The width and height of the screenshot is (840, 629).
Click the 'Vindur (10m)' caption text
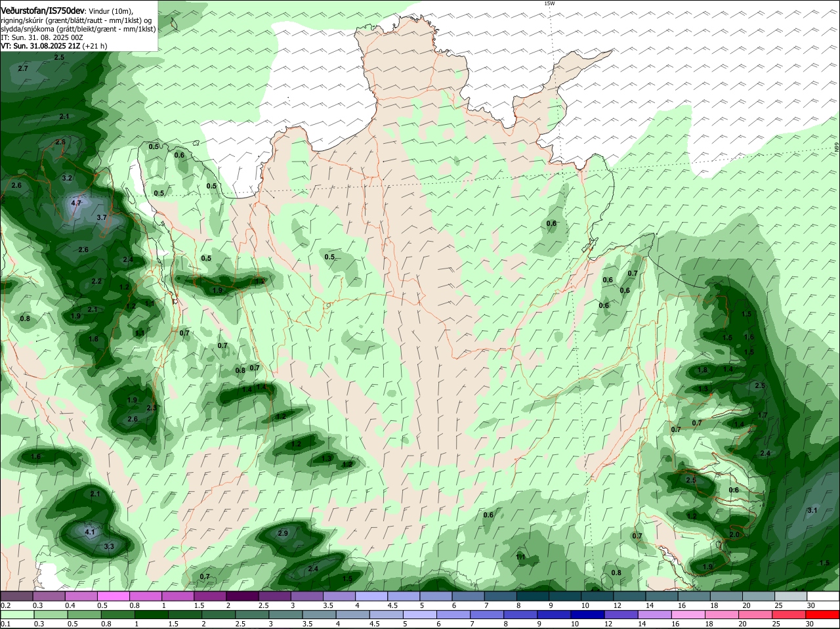(x=110, y=11)
